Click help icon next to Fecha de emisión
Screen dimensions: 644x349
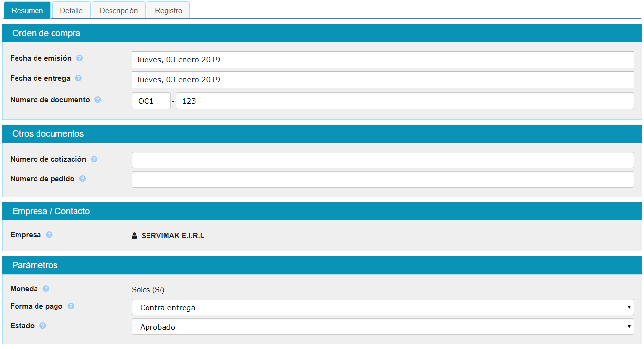[80, 58]
